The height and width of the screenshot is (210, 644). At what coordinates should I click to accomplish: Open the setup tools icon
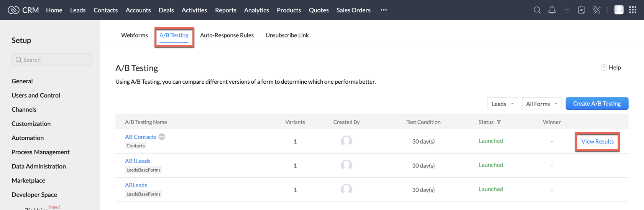[x=596, y=10]
